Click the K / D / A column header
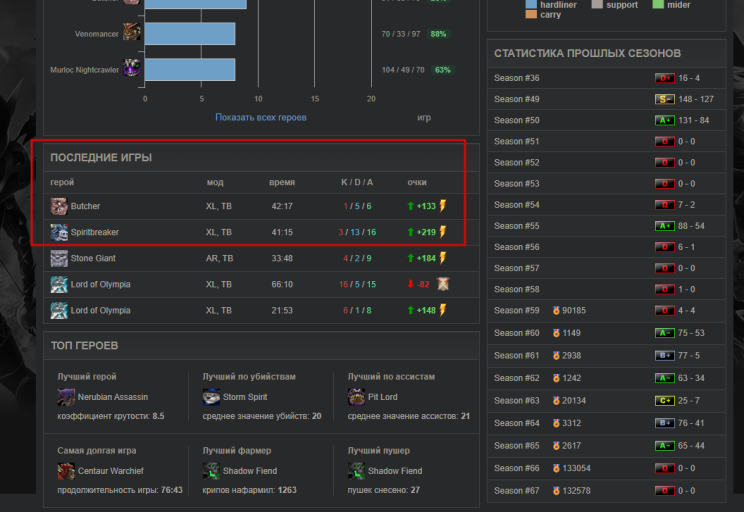744x512 pixels. coord(357,182)
